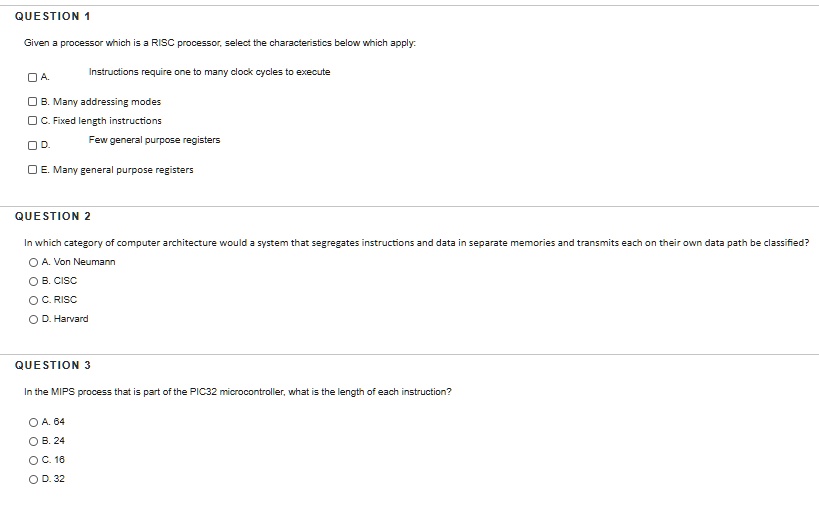Image resolution: width=819 pixels, height=507 pixels.
Task: Select option D. 32 radio button
Action: click(33, 479)
